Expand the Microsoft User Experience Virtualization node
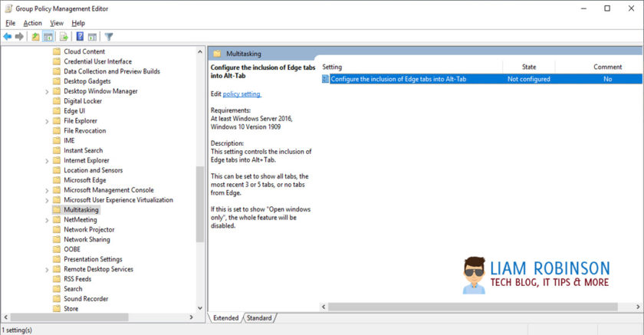This screenshot has width=644, height=335. pyautogui.click(x=47, y=200)
